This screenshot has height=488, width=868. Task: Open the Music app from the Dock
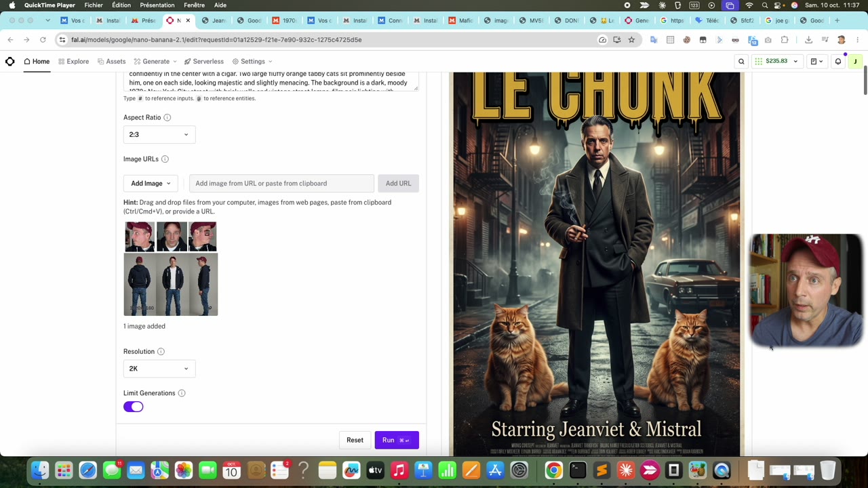(399, 470)
